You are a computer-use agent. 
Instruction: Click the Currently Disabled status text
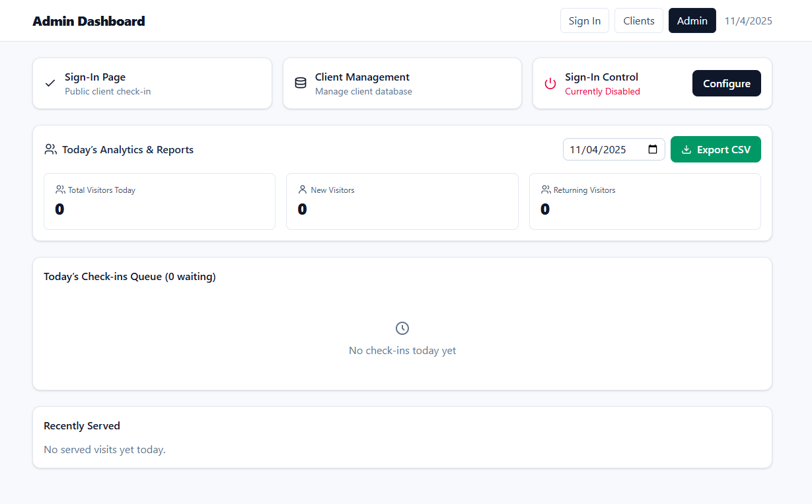(x=602, y=91)
